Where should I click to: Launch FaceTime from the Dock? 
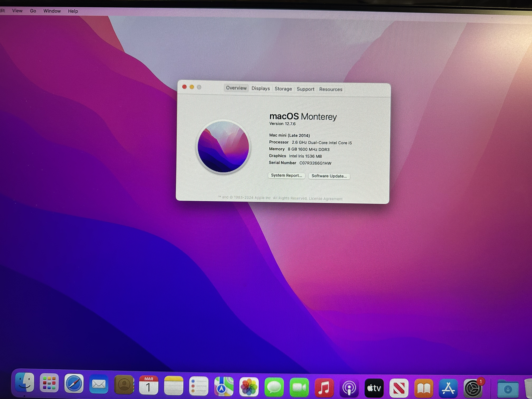(x=299, y=387)
